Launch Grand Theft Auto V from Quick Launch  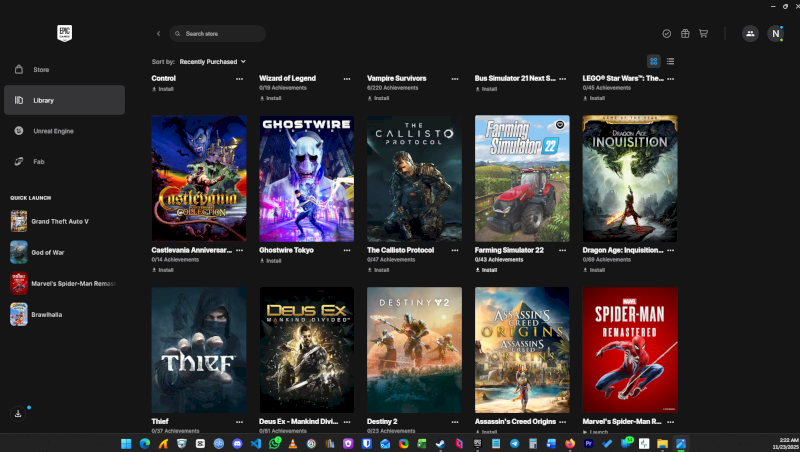pyautogui.click(x=62, y=220)
